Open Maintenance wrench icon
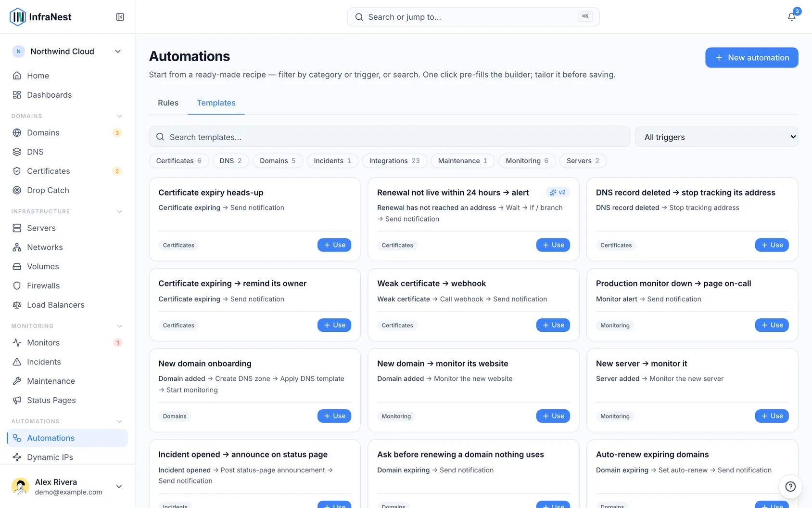 (17, 381)
